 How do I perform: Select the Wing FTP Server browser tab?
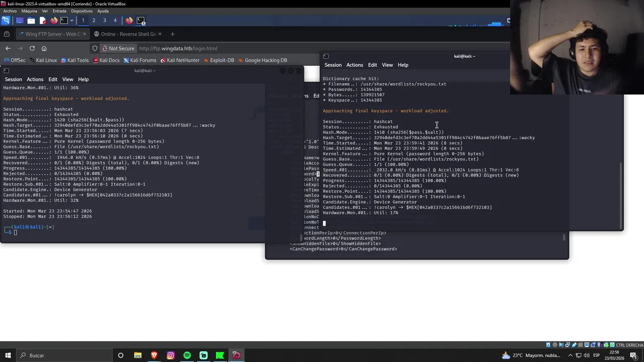point(52,34)
